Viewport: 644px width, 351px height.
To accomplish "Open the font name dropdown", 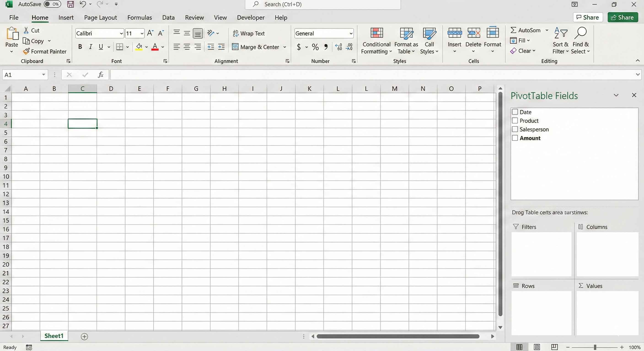I will click(x=121, y=33).
